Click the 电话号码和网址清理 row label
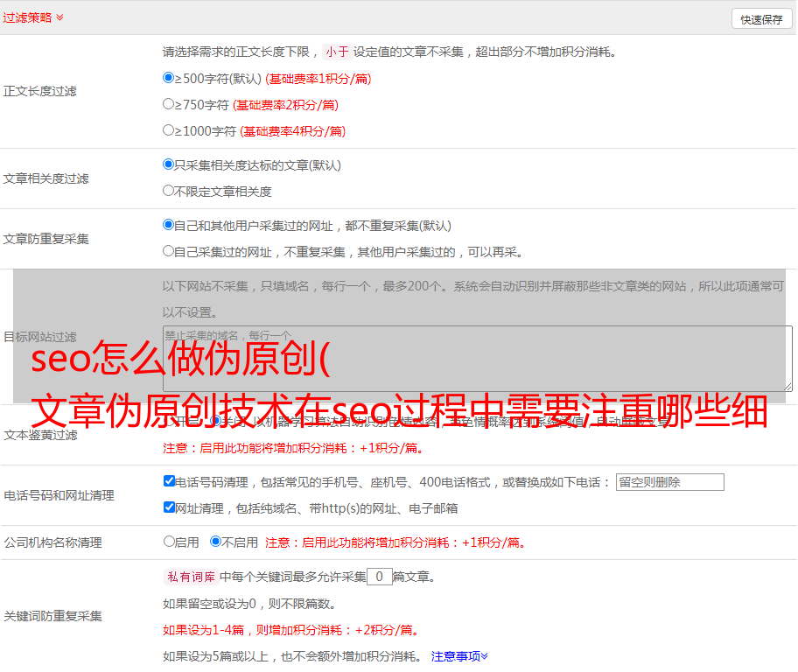 59,495
